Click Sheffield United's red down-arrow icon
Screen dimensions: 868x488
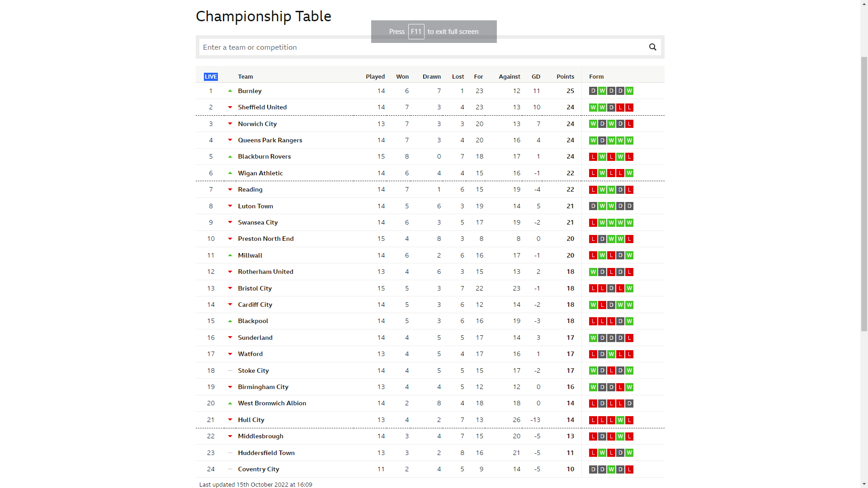(230, 108)
